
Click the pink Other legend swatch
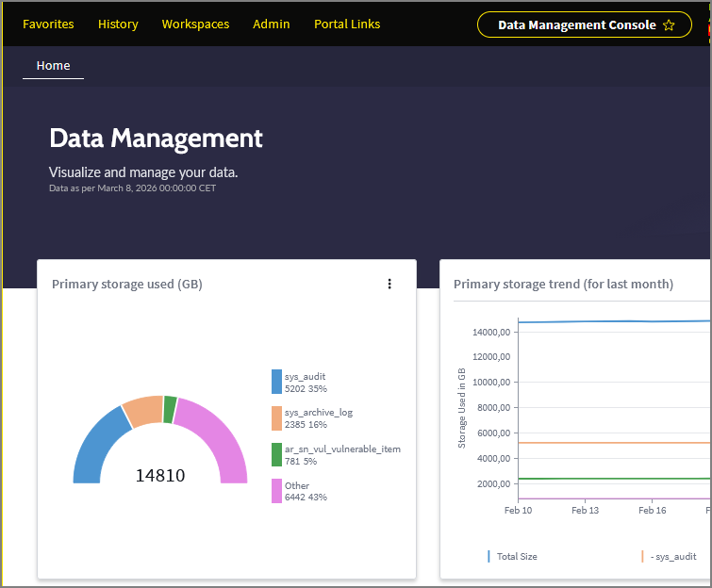[x=276, y=491]
